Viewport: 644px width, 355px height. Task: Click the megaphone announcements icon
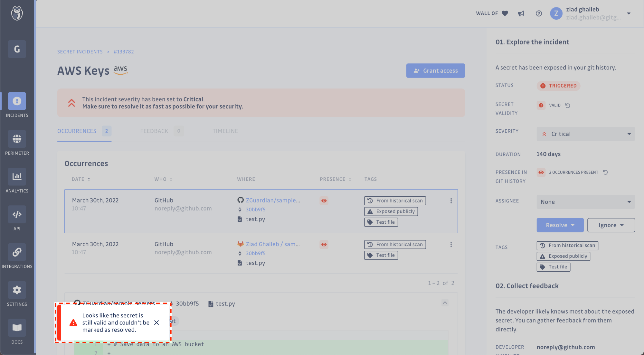[x=521, y=14]
